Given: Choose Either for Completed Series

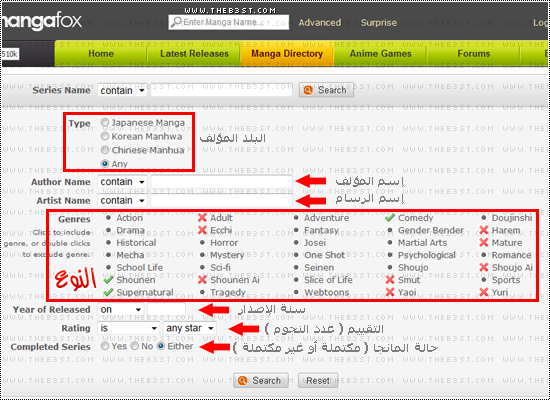Looking at the screenshot, I should 161,346.
